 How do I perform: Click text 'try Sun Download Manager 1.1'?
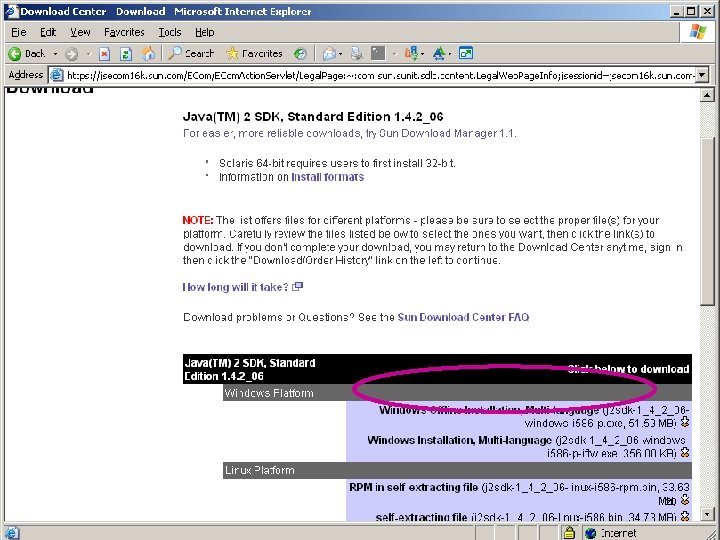(x=441, y=133)
